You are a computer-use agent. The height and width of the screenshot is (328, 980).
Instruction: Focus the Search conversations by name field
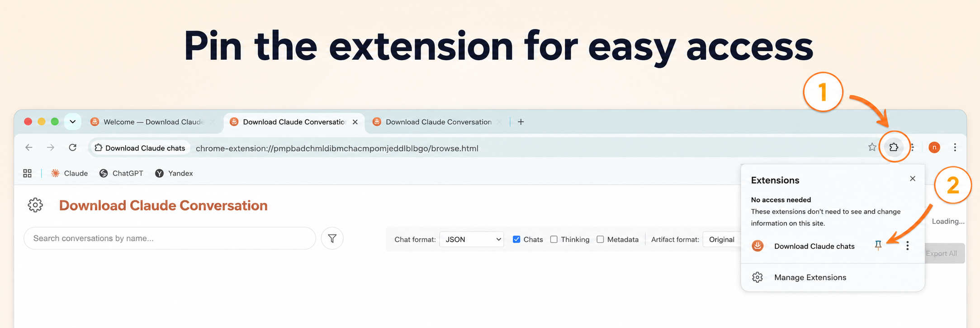click(170, 238)
